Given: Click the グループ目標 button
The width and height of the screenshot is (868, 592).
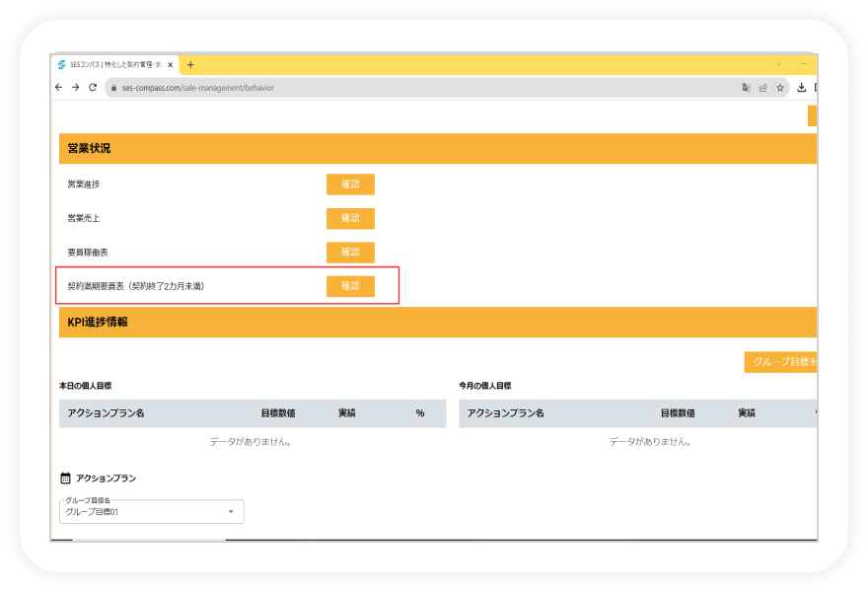Looking at the screenshot, I should 780,362.
